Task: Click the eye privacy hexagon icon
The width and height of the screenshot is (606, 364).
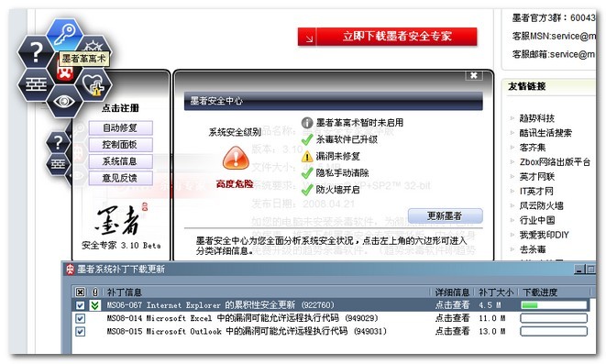Action: [64, 101]
